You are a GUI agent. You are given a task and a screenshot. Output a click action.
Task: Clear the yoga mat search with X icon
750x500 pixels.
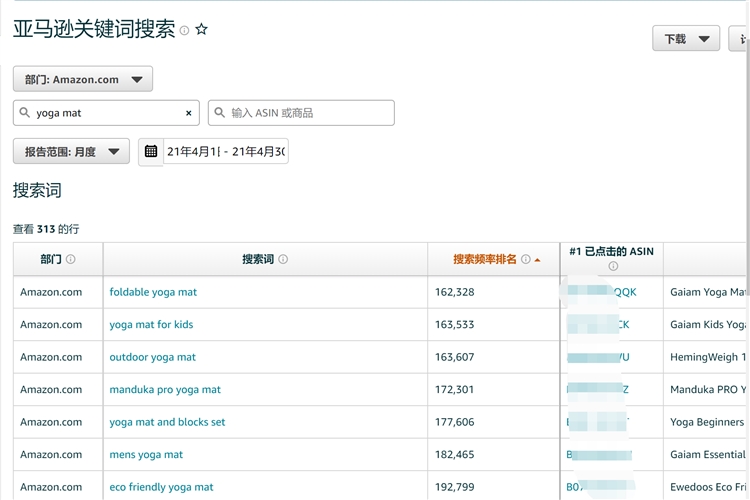[x=188, y=113]
